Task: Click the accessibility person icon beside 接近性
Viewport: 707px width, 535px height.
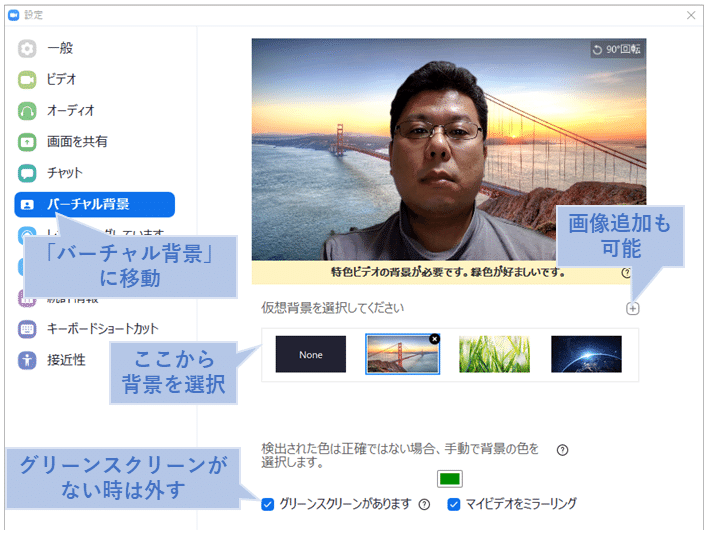Action: [27, 360]
